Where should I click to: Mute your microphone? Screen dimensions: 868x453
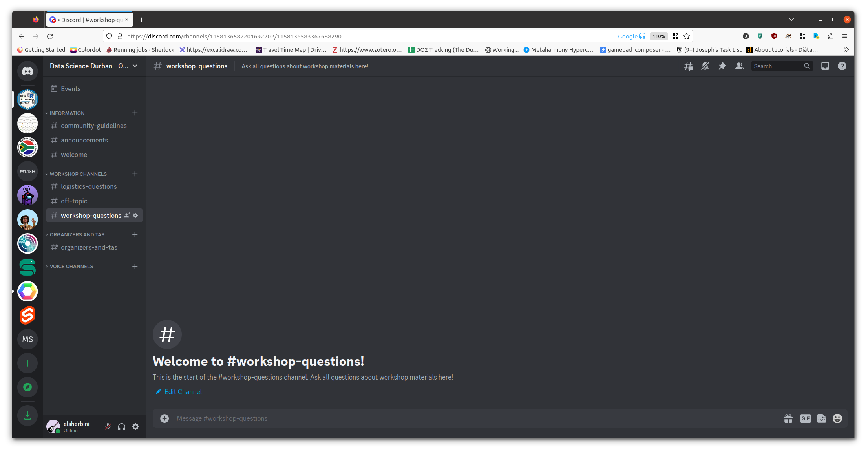[108, 427]
